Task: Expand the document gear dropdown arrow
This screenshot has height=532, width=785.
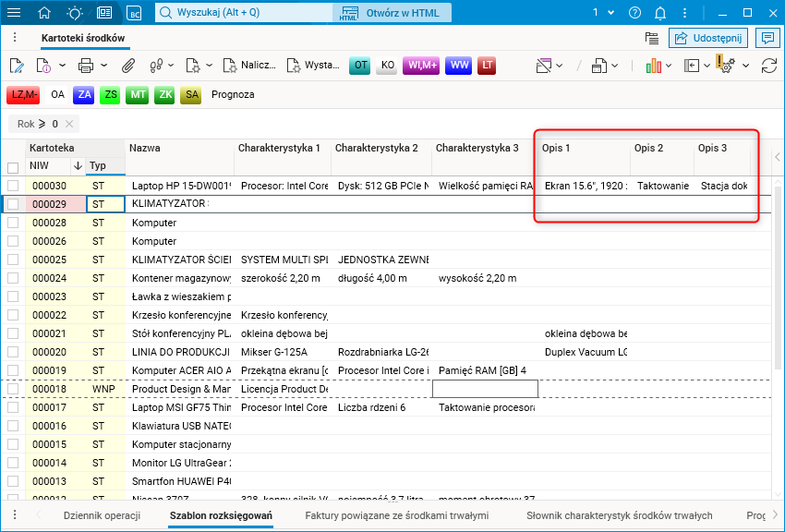Action: pos(210,65)
